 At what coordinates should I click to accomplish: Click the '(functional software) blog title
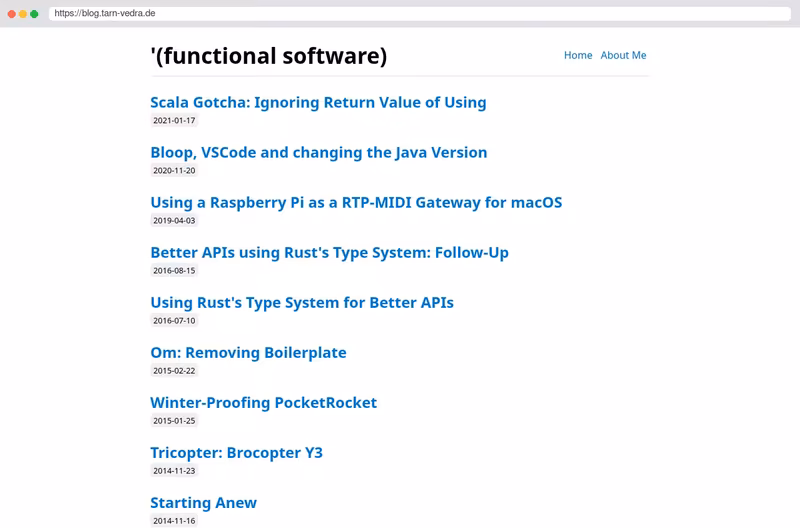[269, 56]
